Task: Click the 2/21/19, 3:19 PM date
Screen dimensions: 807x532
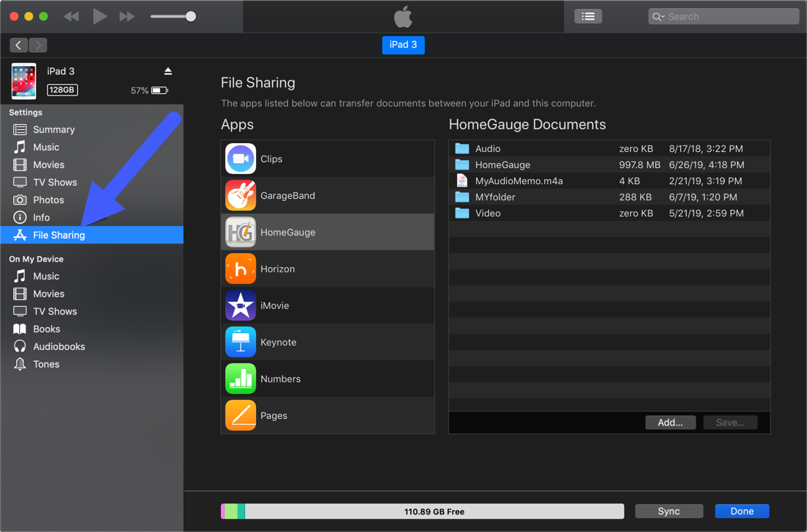Action: tap(705, 181)
